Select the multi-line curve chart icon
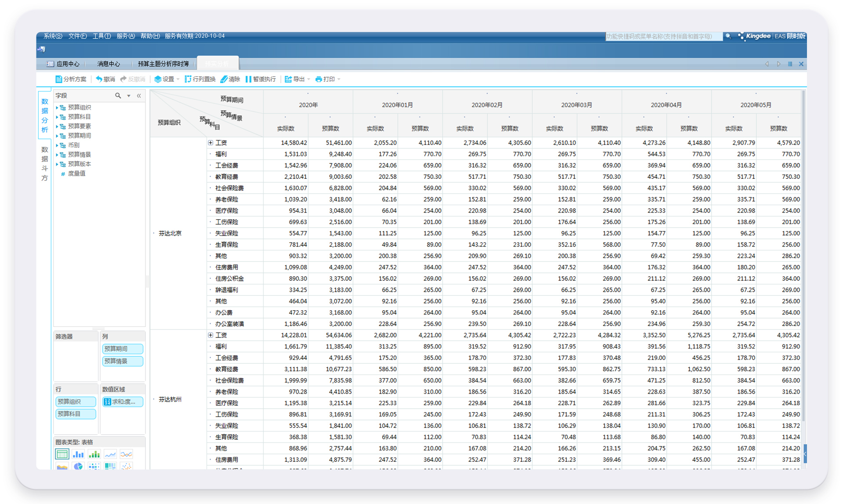The image size is (843, 504). click(x=126, y=454)
